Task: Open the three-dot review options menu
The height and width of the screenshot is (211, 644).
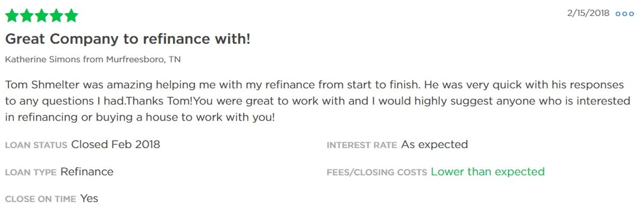Action: point(625,14)
